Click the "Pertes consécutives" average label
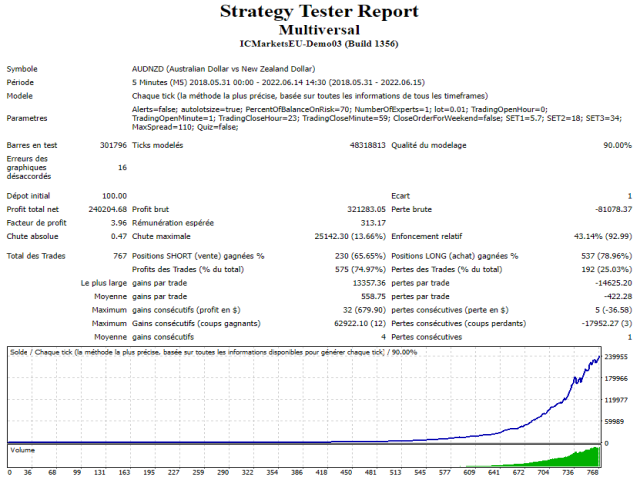The image size is (640, 480). 427,337
